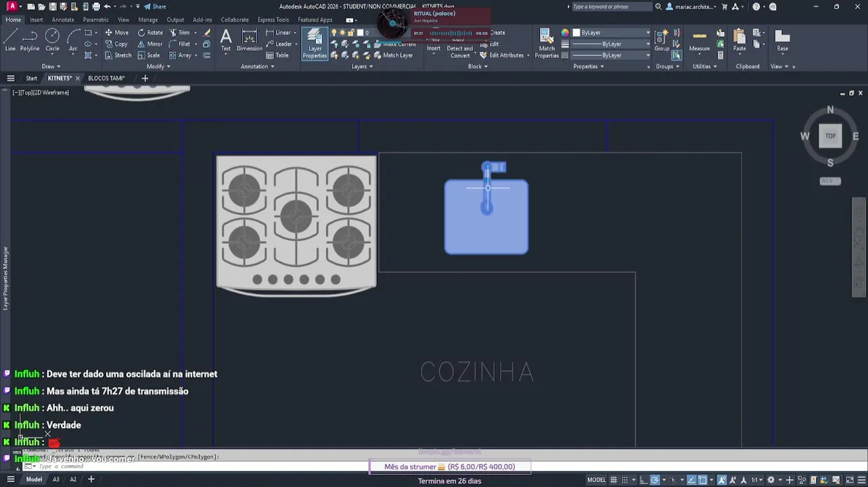Image resolution: width=868 pixels, height=487 pixels.
Task: Click the Plot (print) icon
Action: [96, 7]
